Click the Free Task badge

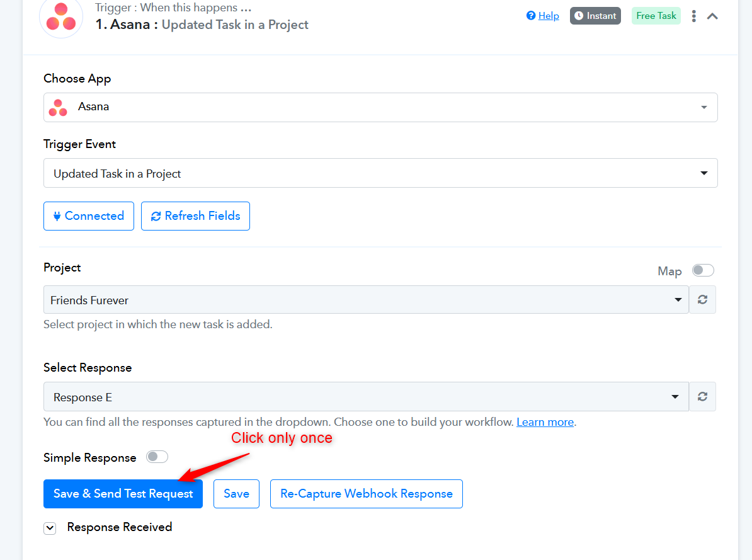click(656, 16)
